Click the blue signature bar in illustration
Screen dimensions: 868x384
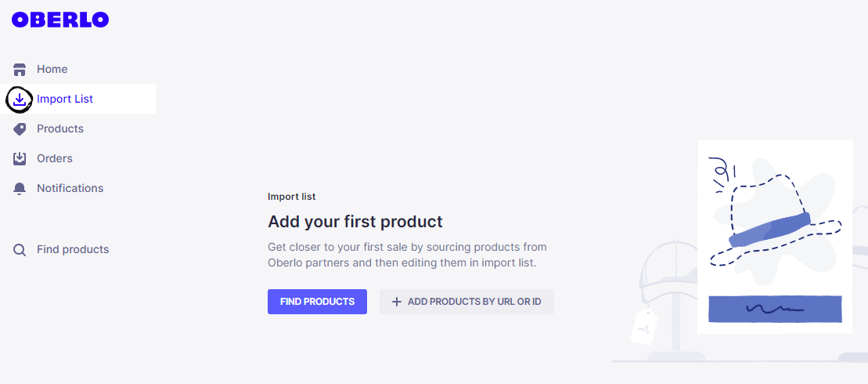[775, 309]
